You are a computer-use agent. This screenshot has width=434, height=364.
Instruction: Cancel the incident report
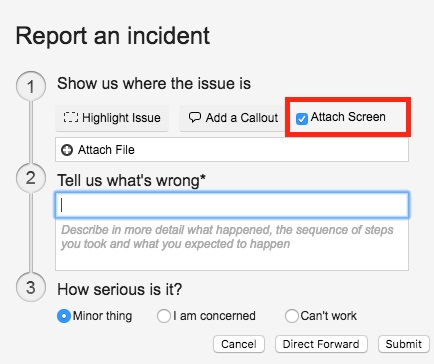click(x=239, y=344)
